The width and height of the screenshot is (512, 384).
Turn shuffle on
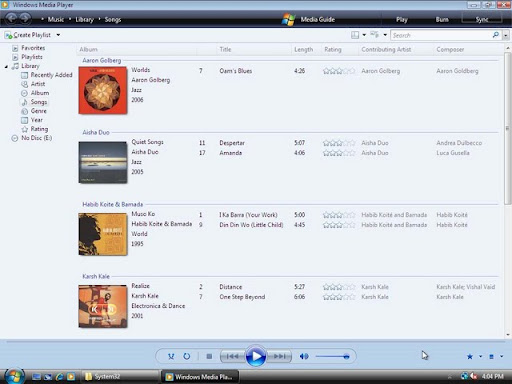(171, 356)
